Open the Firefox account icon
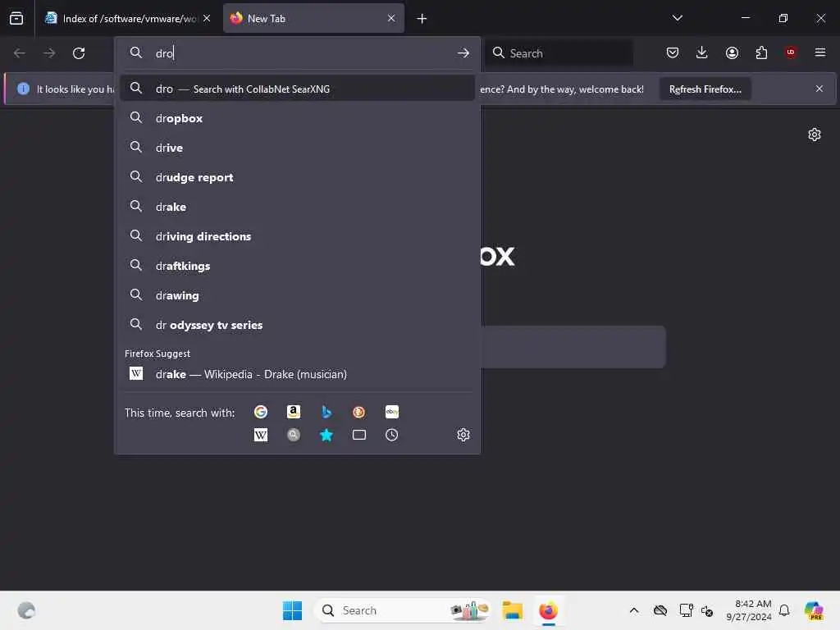Image resolution: width=840 pixels, height=630 pixels. coord(732,52)
